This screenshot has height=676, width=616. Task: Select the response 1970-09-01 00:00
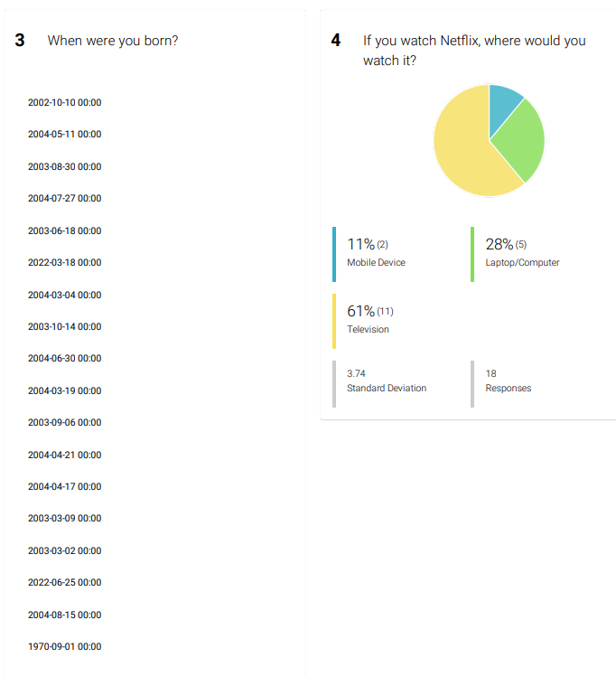tap(65, 647)
